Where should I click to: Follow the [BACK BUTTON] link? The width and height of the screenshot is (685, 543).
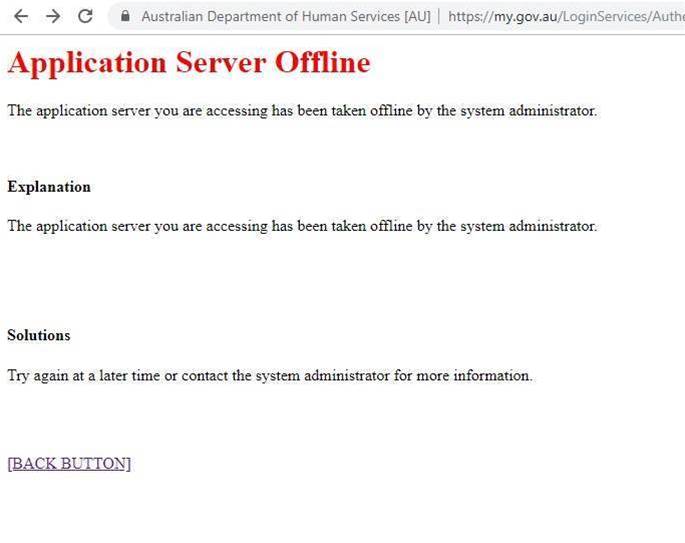(69, 463)
